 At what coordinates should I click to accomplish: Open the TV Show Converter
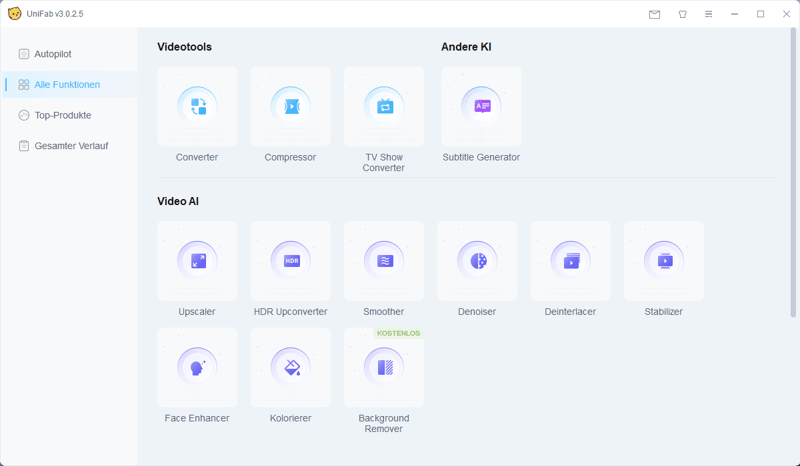[383, 106]
